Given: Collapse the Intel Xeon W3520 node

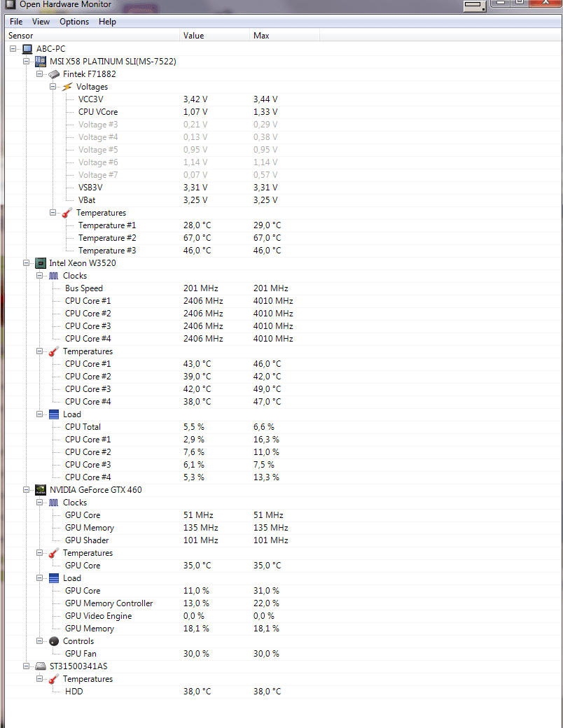Looking at the screenshot, I should (x=27, y=263).
